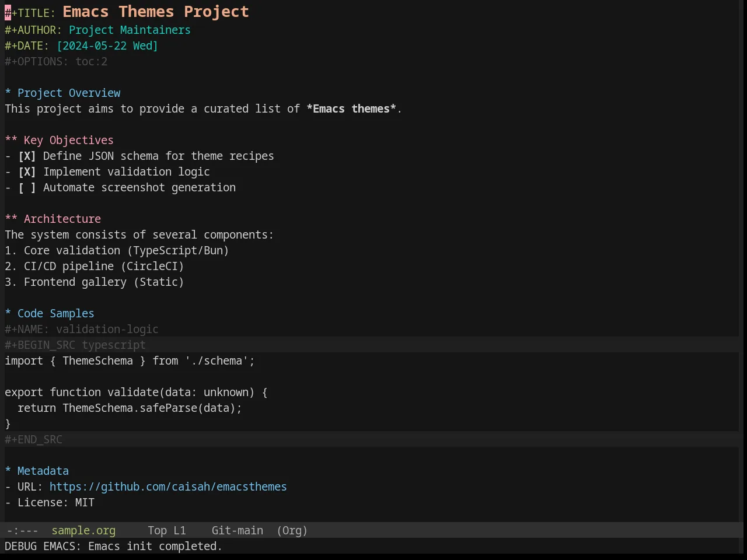The height and width of the screenshot is (560, 747).
Task: Click 'return ThemeSchema.safeParse(data);' line
Action: tap(130, 408)
